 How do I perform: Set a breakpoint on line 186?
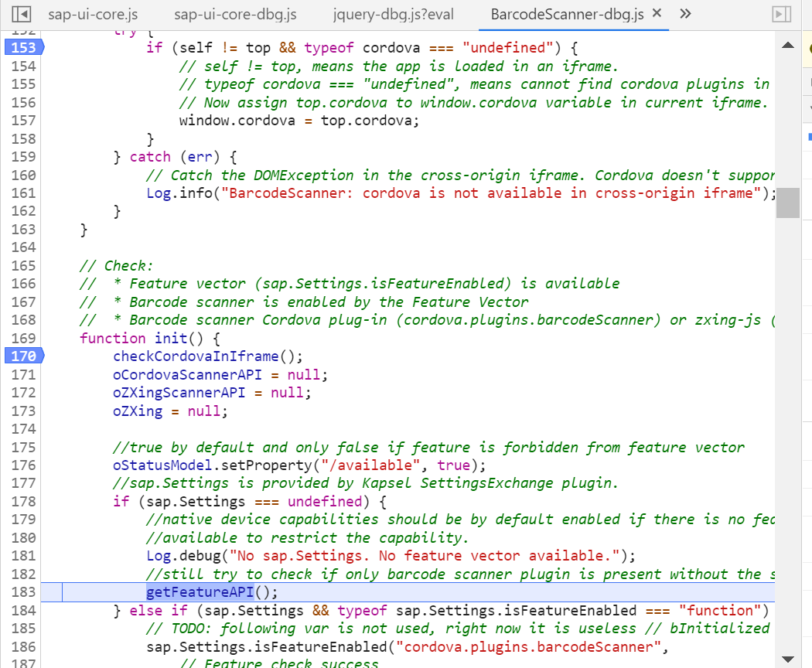(x=23, y=646)
